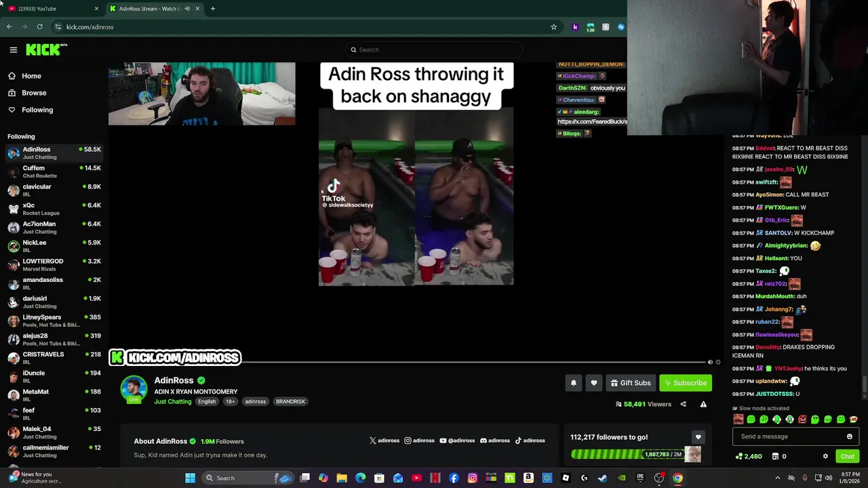Open the 1.00 speed extension icon
This screenshot has height=488, width=868.
[x=591, y=27]
